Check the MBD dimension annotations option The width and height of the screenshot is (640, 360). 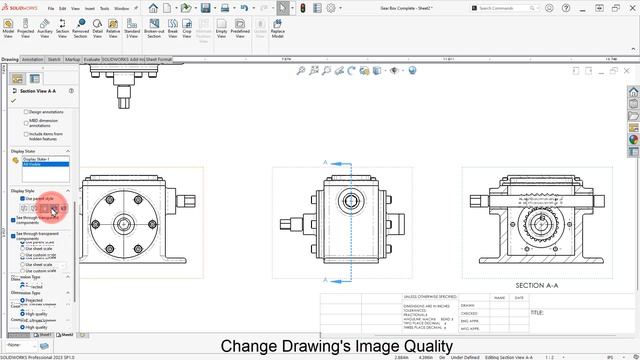coord(26,123)
